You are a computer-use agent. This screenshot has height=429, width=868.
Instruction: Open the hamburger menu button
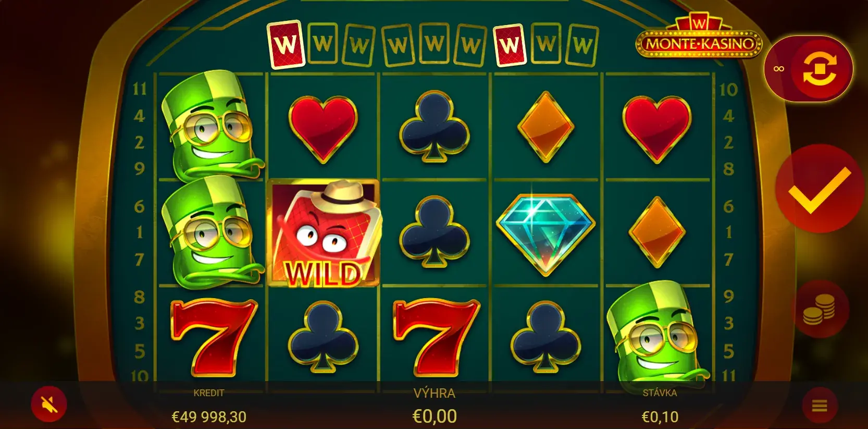(820, 405)
